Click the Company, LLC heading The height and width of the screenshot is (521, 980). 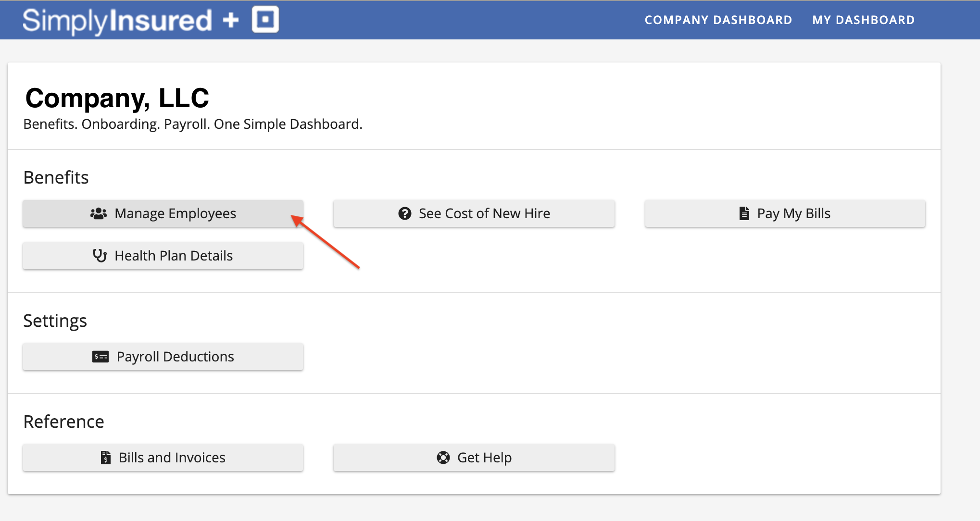point(117,98)
